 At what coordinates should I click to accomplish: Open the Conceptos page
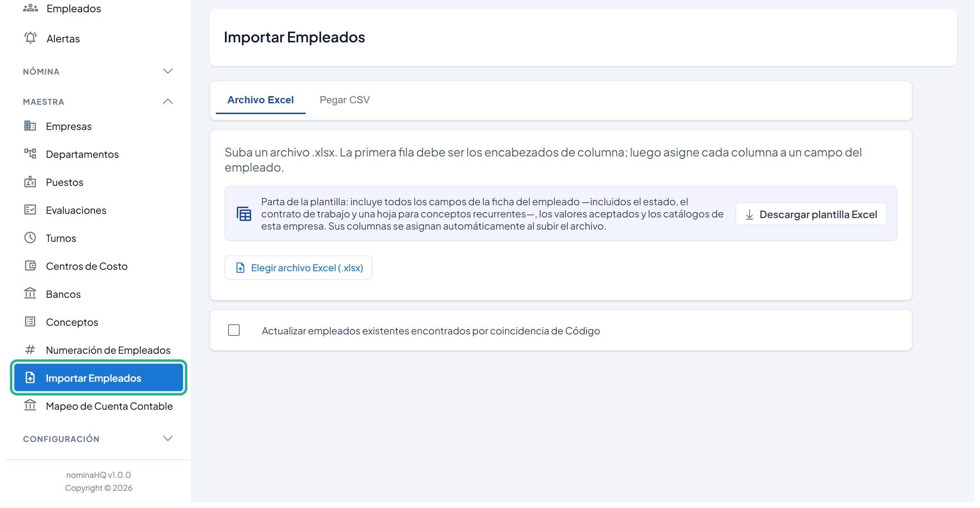coord(72,324)
